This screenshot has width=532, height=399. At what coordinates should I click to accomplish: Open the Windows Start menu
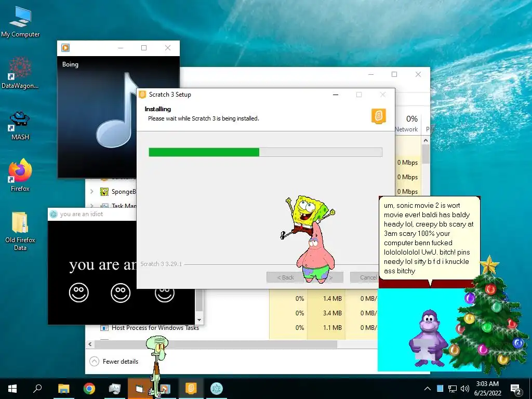[x=12, y=389]
